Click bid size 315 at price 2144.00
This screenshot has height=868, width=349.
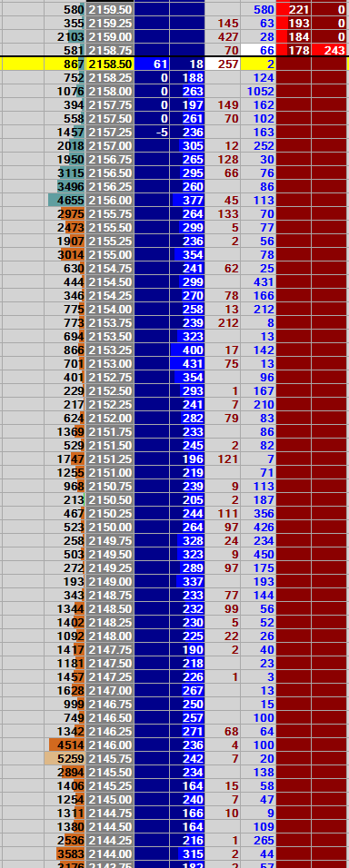(187, 854)
